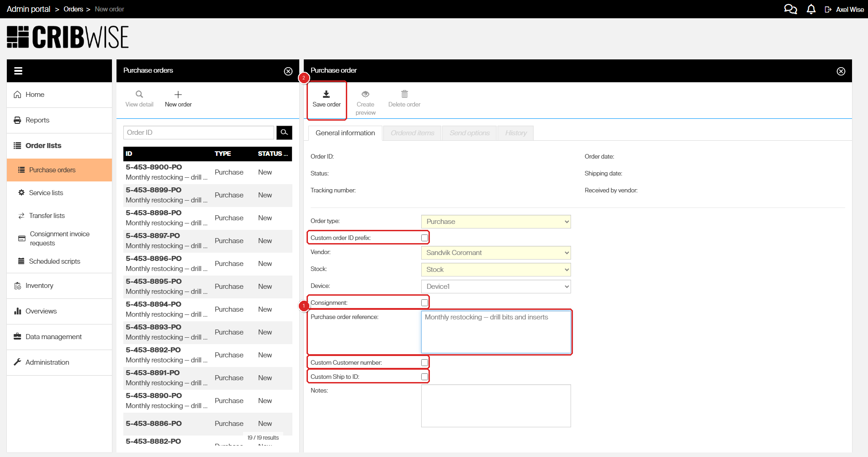The height and width of the screenshot is (457, 868).
Task: Click the Delete order trash icon
Action: pyautogui.click(x=404, y=94)
